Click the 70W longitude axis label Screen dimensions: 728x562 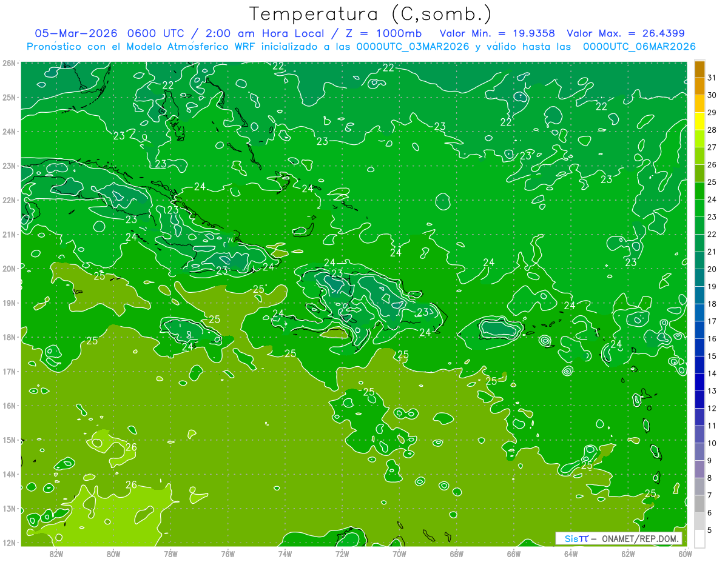399,554
